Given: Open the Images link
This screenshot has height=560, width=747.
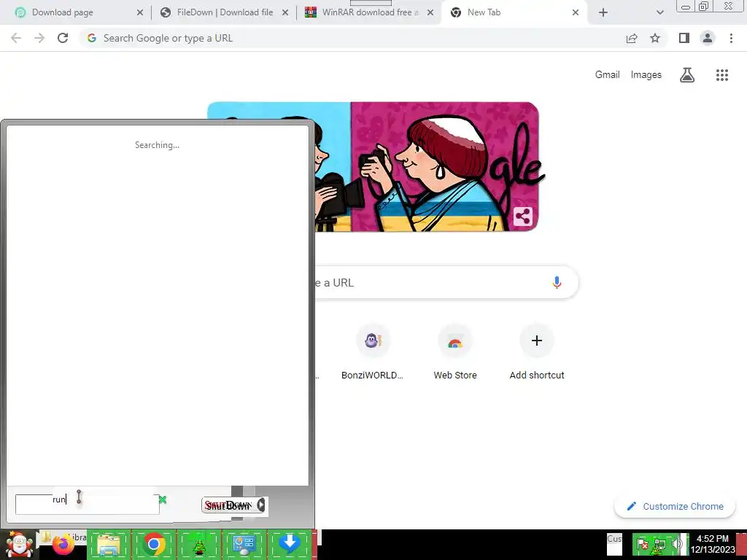Looking at the screenshot, I should pyautogui.click(x=646, y=75).
